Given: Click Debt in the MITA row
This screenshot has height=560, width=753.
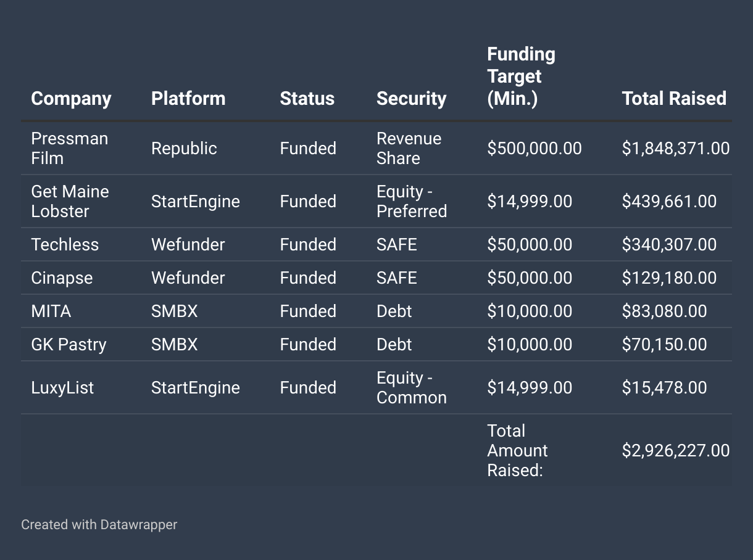Looking at the screenshot, I should 394,311.
